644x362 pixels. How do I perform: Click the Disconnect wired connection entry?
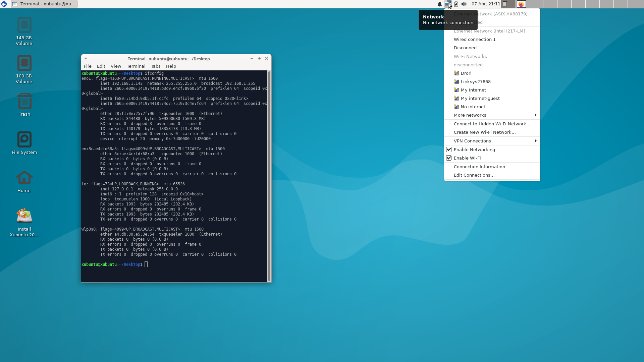[x=466, y=48]
